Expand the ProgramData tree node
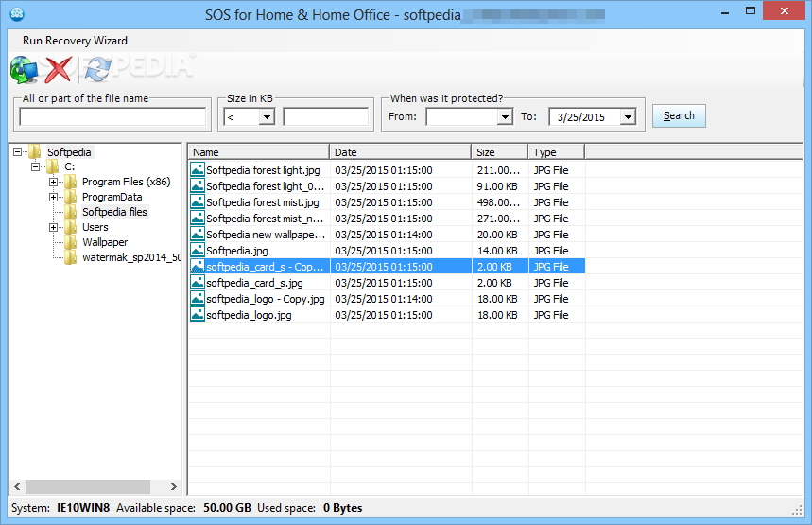 pos(53,197)
